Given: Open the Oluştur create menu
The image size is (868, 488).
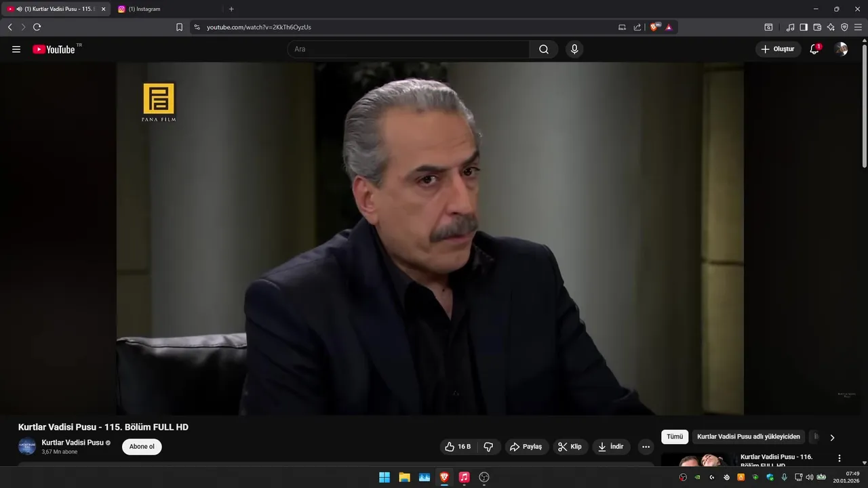Looking at the screenshot, I should point(778,49).
